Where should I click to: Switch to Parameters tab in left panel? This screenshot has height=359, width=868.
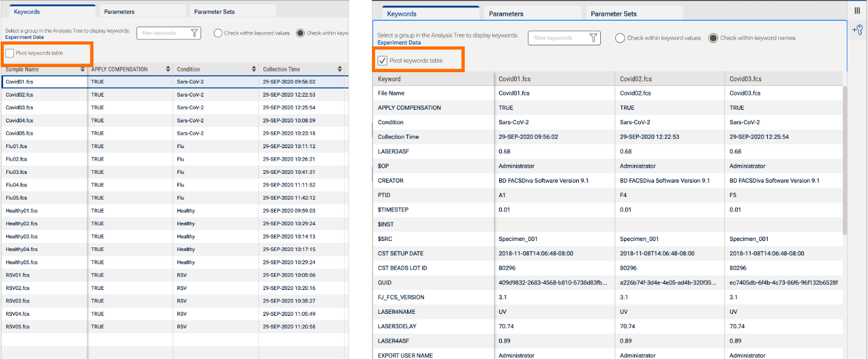pos(119,12)
